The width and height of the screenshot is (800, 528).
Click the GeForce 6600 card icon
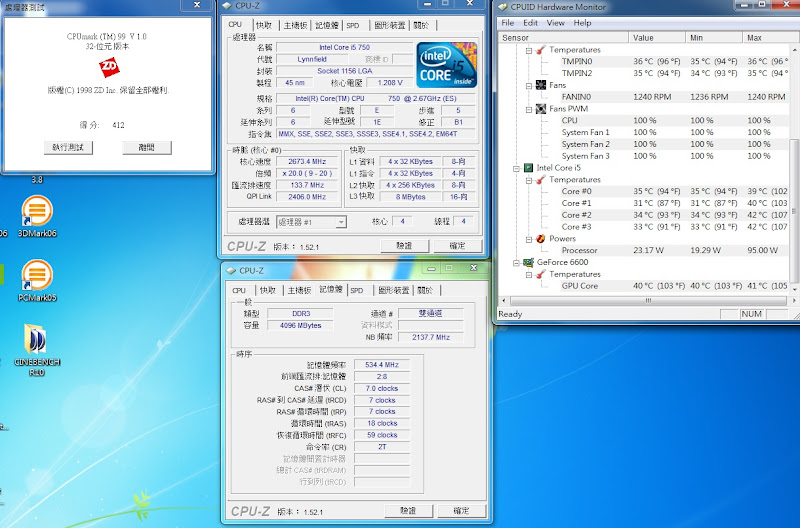(529, 262)
